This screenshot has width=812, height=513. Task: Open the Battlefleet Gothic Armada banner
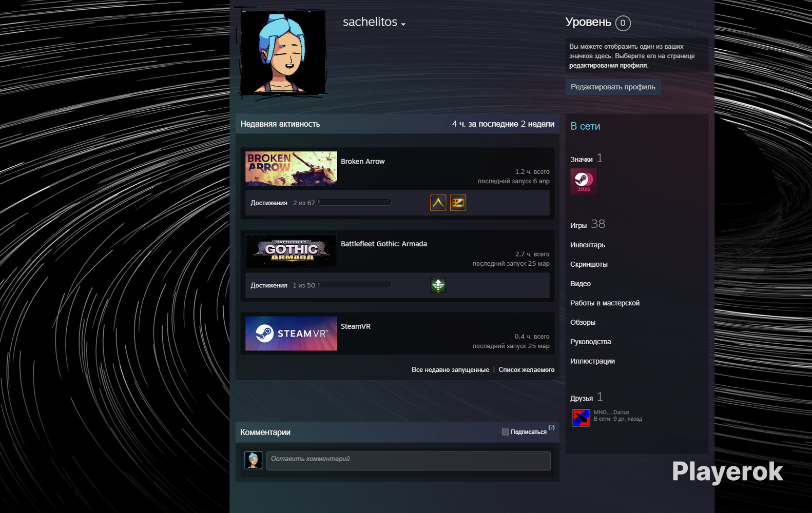[291, 251]
